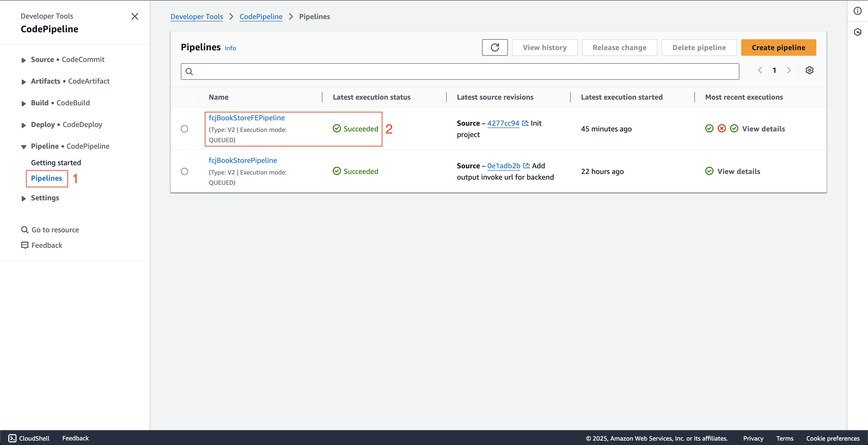The image size is (868, 445).
Task: Open Cookie preferences footer link
Action: click(833, 438)
